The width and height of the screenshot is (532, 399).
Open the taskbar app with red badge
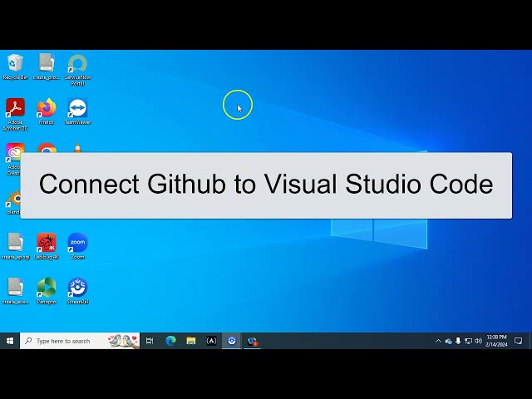[x=252, y=341]
